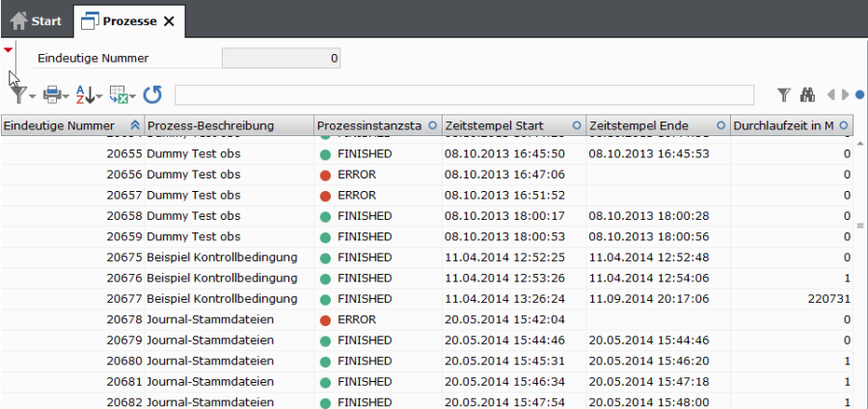Click end timestamp 11.04.2014 12:54:06
Viewport: 868px width, 409px height.
pyautogui.click(x=649, y=278)
